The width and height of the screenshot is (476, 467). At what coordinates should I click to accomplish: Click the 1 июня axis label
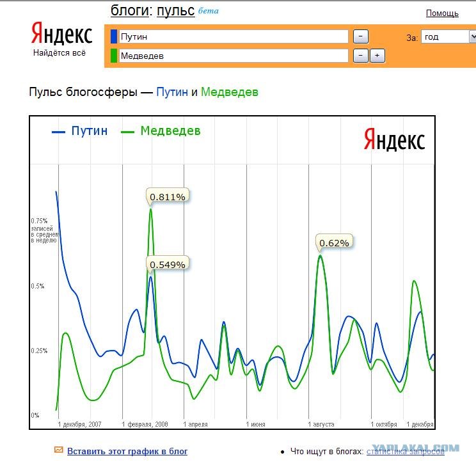pyautogui.click(x=256, y=424)
